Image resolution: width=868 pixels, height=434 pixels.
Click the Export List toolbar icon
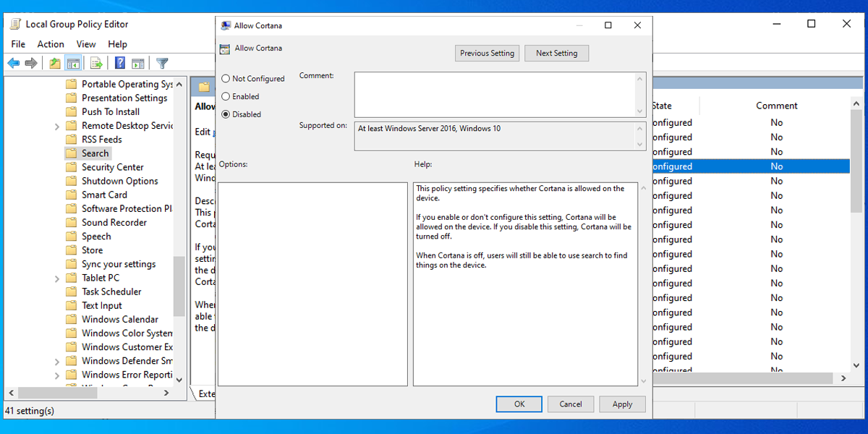pyautogui.click(x=95, y=64)
